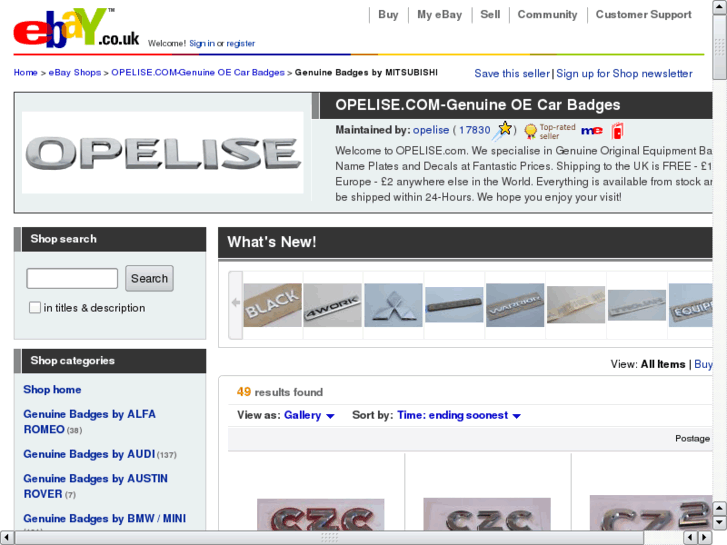727x545 pixels.
Task: Open the EQUIP badge thumbnail at carousel end
Action: click(690, 305)
